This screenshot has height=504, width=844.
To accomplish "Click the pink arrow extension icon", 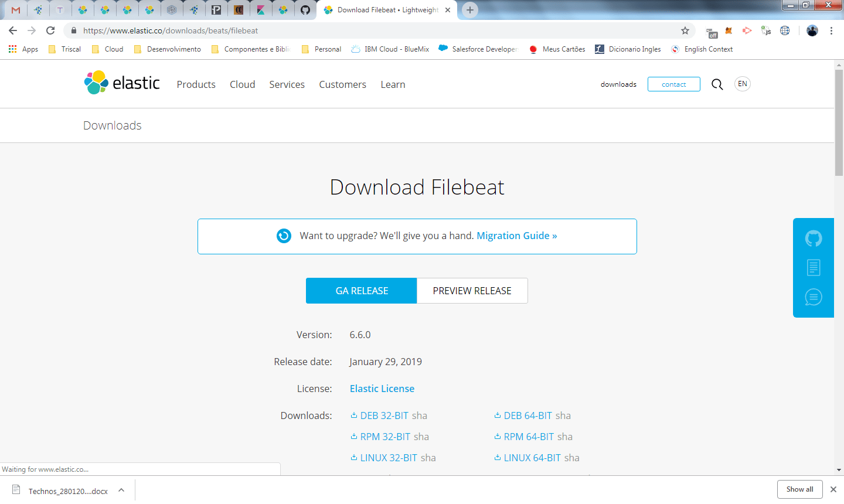I will pos(747,30).
